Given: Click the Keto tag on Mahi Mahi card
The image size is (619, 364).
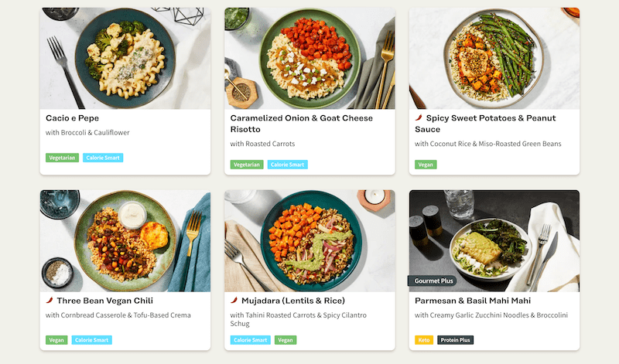Looking at the screenshot, I should [x=424, y=340].
